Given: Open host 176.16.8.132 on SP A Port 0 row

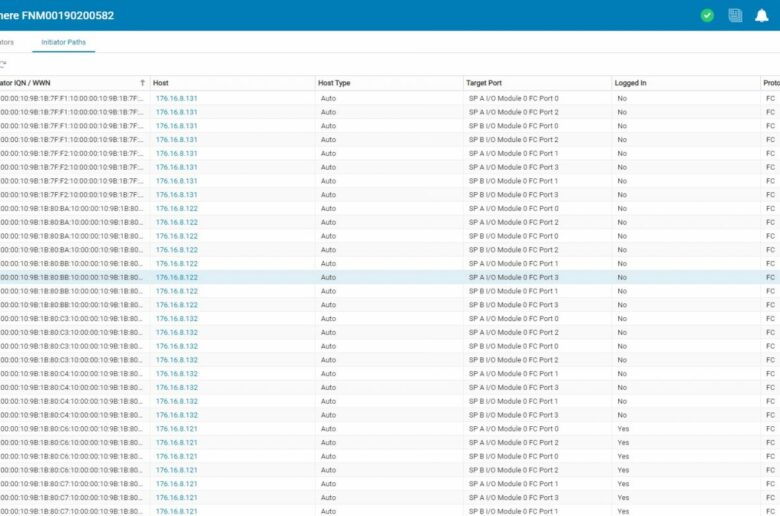Looking at the screenshot, I should (177, 319).
